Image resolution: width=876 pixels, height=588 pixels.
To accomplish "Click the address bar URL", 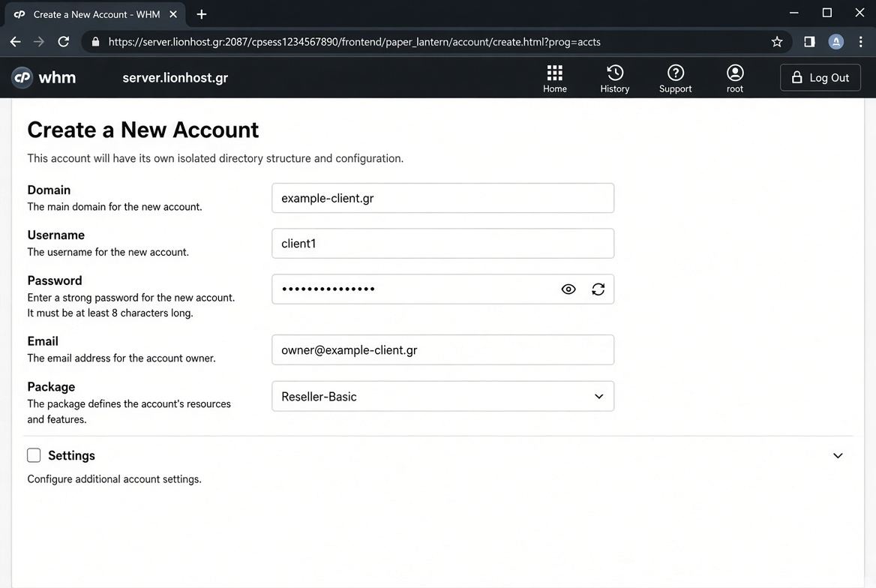I will tap(354, 42).
